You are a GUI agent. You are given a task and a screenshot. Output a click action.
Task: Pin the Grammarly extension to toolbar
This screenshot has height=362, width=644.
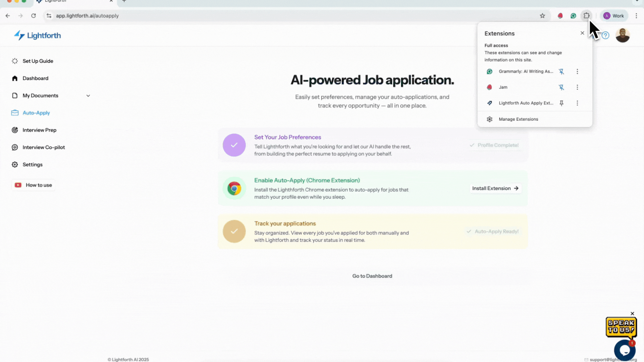click(x=561, y=71)
